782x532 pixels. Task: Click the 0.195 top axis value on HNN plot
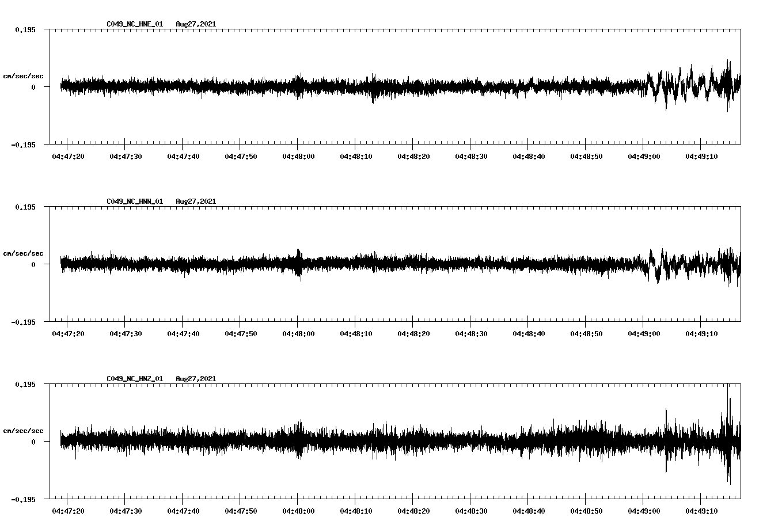pos(25,207)
